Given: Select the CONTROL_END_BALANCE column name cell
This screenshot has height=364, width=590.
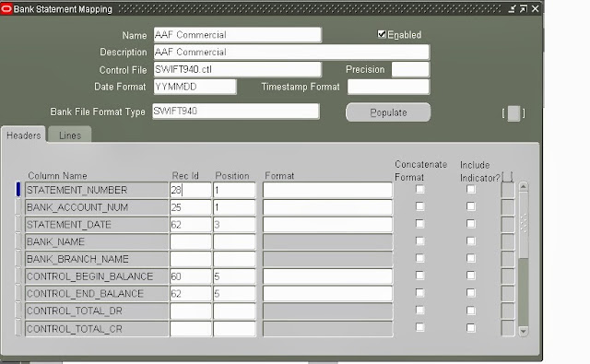Looking at the screenshot, I should click(x=96, y=294).
